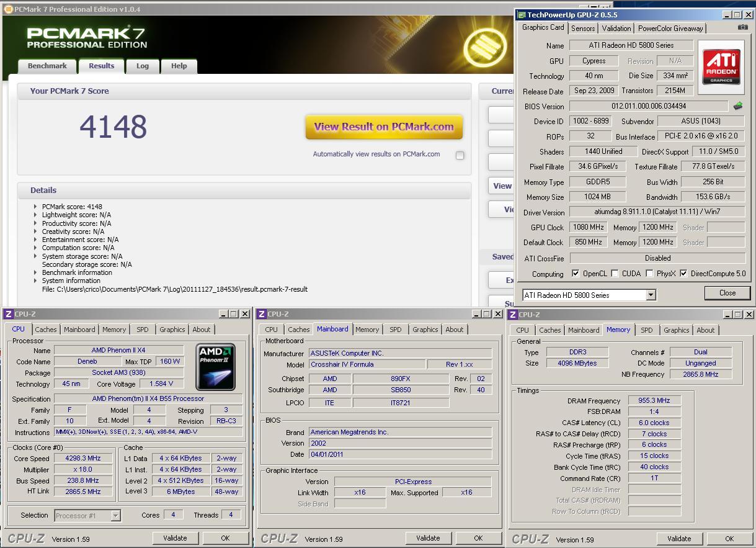Expand the Creativity score detail row
The image size is (756, 548).
35,231
